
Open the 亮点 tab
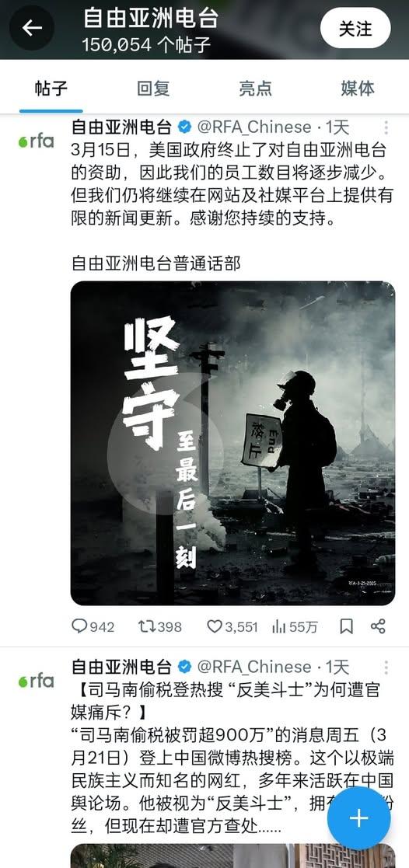click(256, 88)
